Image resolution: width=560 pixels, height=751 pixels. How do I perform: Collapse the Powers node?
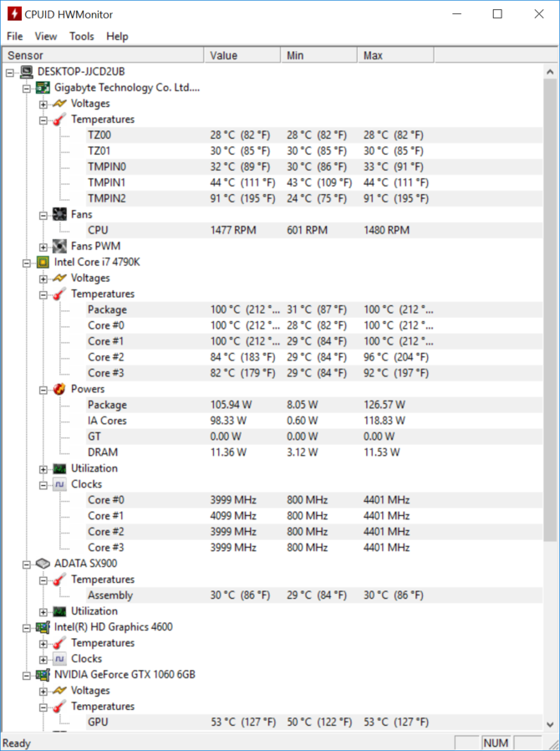(x=43, y=390)
